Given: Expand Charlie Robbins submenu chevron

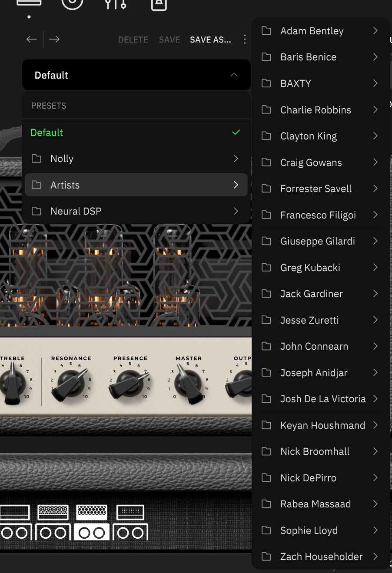Looking at the screenshot, I should pos(375,109).
